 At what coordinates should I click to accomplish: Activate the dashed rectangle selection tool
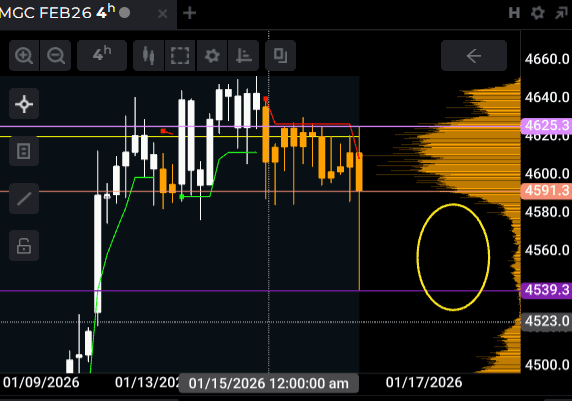(180, 55)
